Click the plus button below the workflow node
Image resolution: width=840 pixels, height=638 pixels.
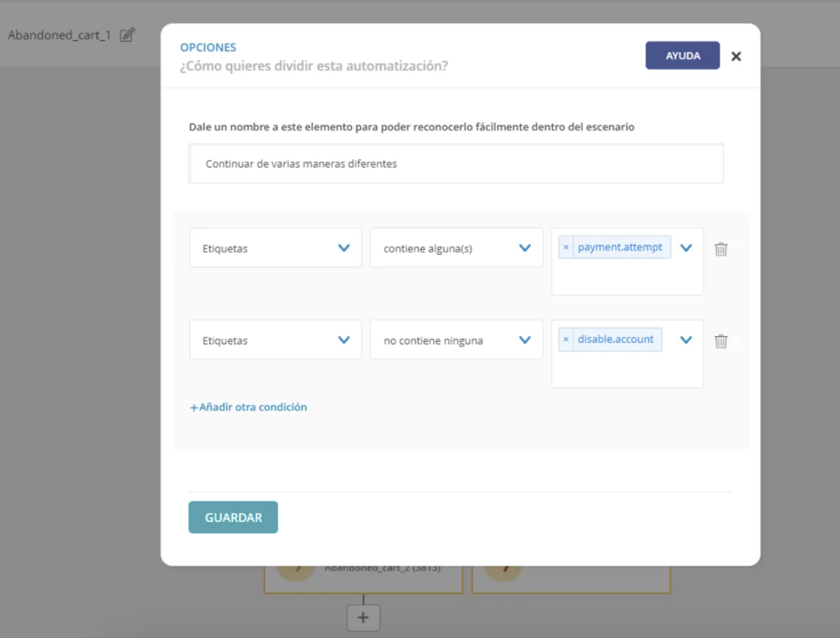coord(363,617)
